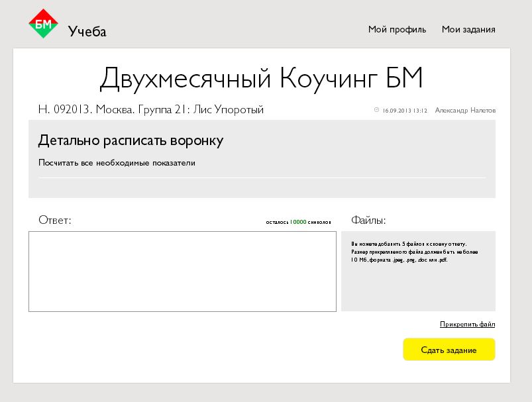Click the clock icon beside 16.09.2013 date
Viewport: 532px width, 402px height.
pos(376,110)
